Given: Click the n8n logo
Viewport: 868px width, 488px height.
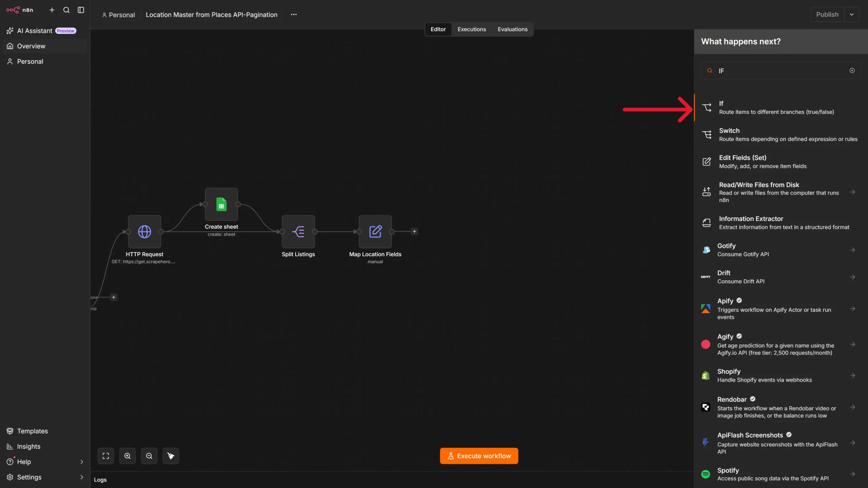Looking at the screenshot, I should (x=20, y=10).
